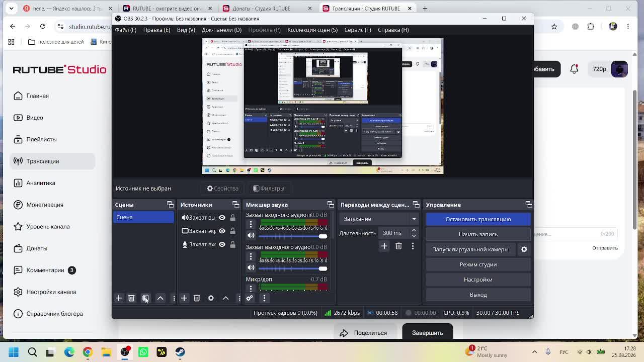The width and height of the screenshot is (644, 362).
Task: Adjust Захват входного аудио volume slider
Action: coord(293,236)
